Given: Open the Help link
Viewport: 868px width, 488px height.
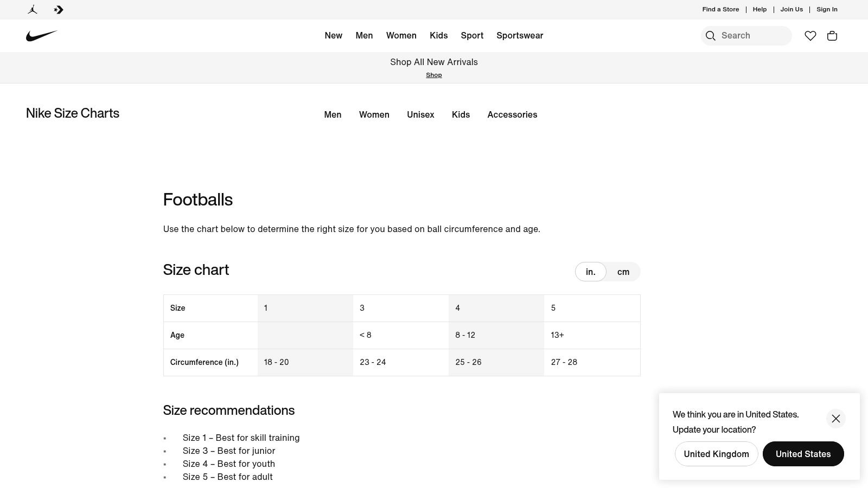Looking at the screenshot, I should pyautogui.click(x=759, y=9).
